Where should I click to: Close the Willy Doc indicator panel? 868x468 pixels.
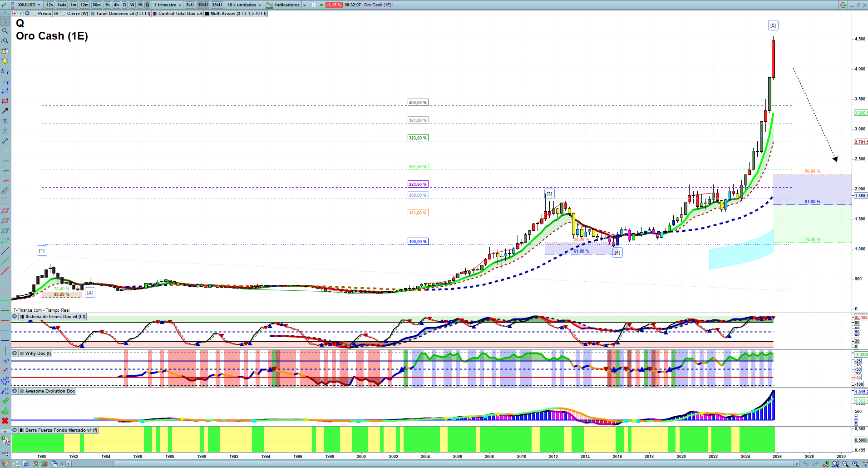[15, 353]
